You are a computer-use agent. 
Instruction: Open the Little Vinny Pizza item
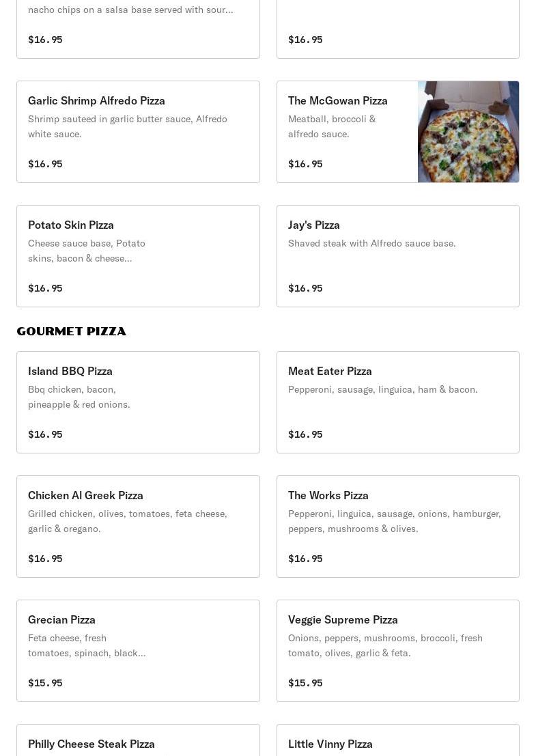click(397, 744)
